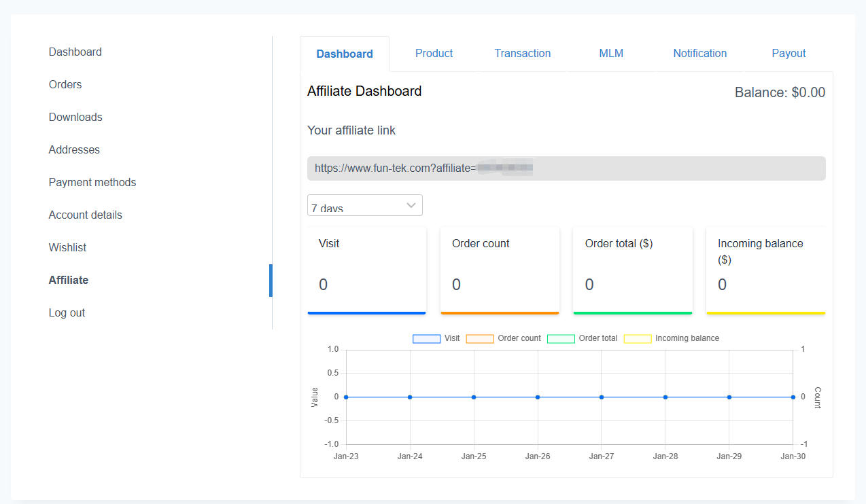Go to Downloads in the sidebar
The image size is (866, 504).
tap(75, 118)
